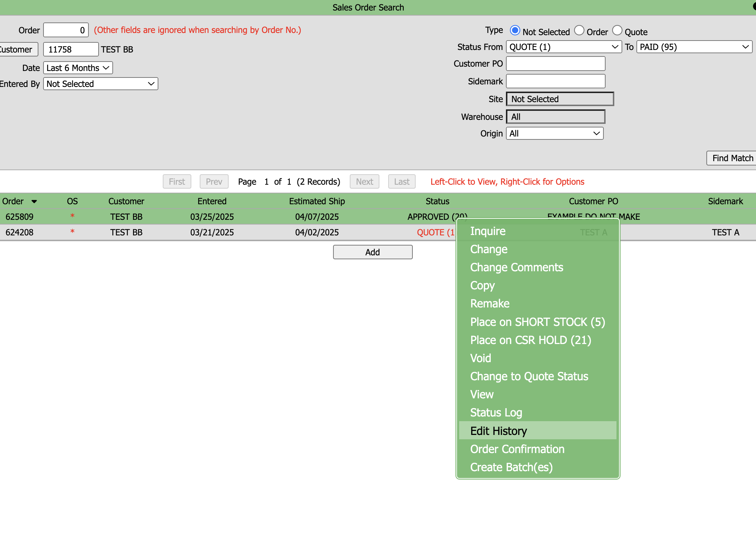This screenshot has height=549, width=756.
Task: Click the Order number input field
Action: tap(66, 30)
